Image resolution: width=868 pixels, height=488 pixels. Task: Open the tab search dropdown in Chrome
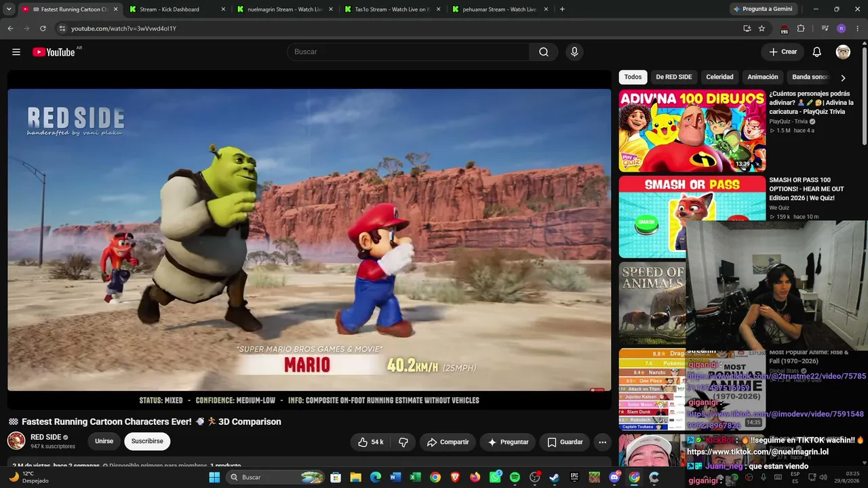(x=9, y=9)
